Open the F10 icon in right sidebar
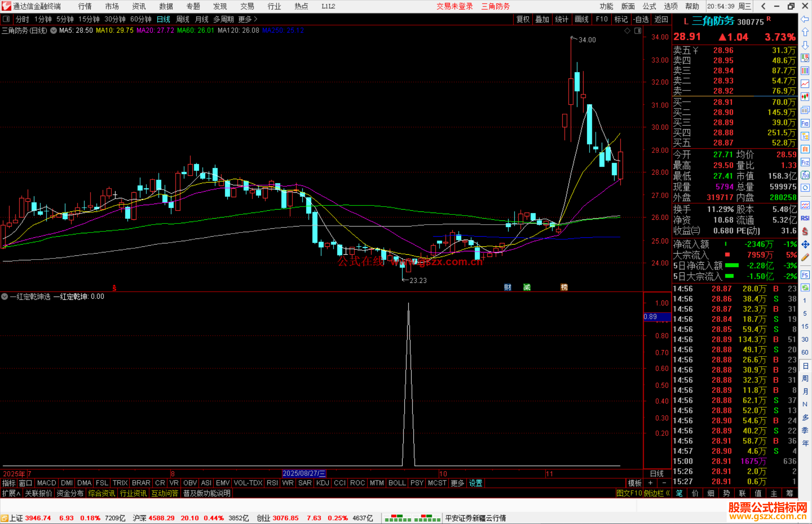The height and width of the screenshot is (524, 812). [x=805, y=123]
